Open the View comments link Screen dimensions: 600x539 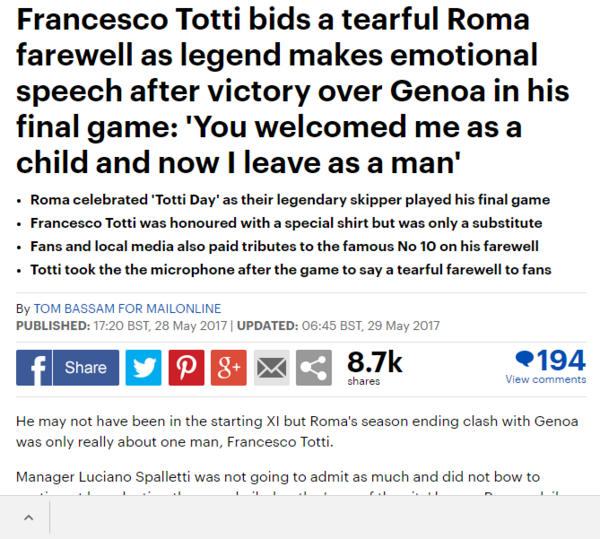[x=545, y=380]
